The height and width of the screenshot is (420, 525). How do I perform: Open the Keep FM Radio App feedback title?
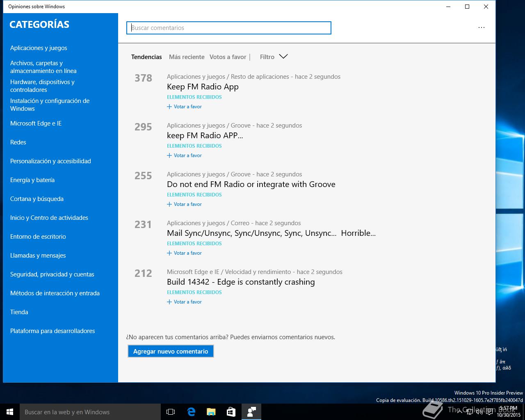point(203,87)
